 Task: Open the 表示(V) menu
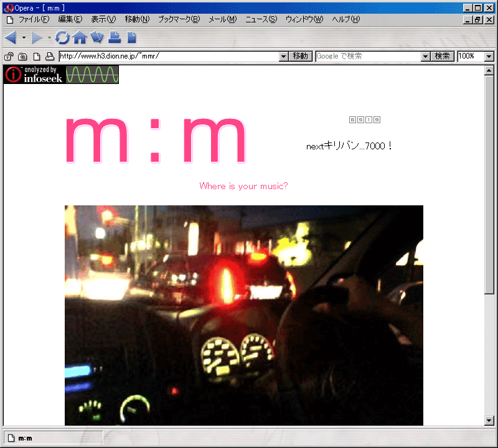coord(103,19)
